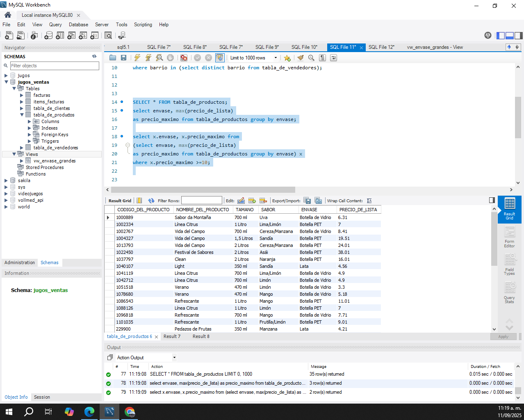Open find panel magnifier in editor toolbar
Image resolution: width=524 pixels, height=420 pixels.
311,58
